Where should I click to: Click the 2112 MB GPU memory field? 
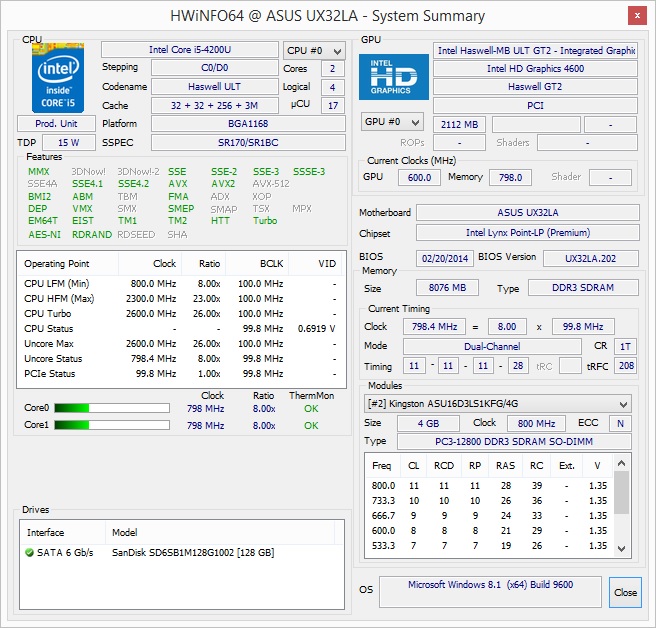click(459, 125)
